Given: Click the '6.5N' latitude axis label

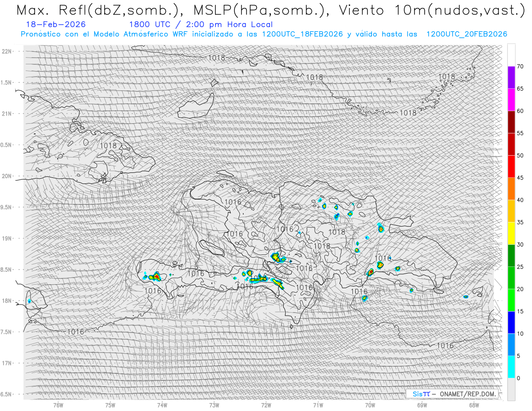Looking at the screenshot, I should [x=6, y=395].
